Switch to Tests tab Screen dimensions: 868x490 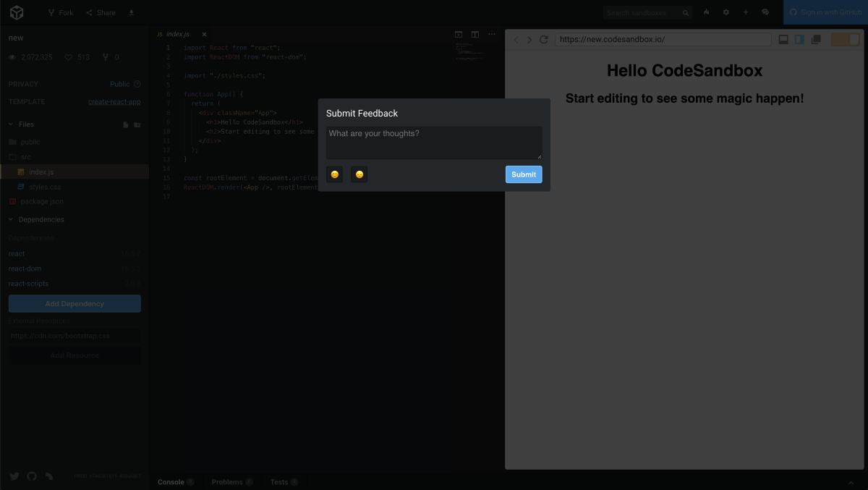pyautogui.click(x=284, y=482)
